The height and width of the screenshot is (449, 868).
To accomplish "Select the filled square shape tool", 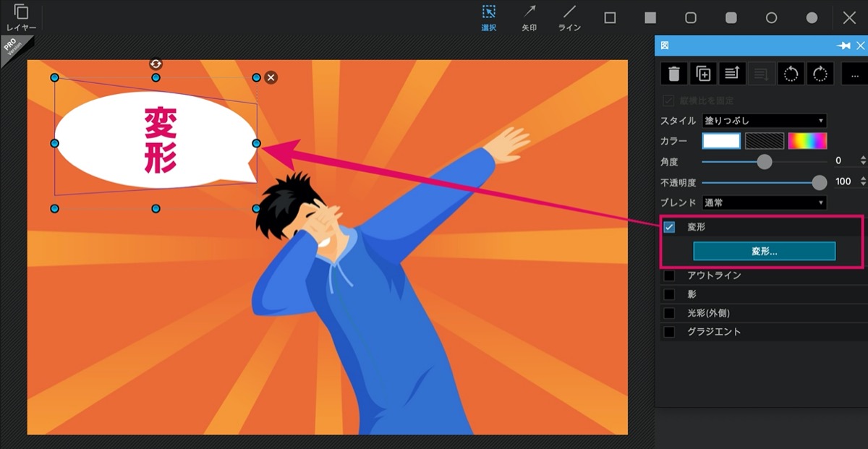I will tap(651, 17).
